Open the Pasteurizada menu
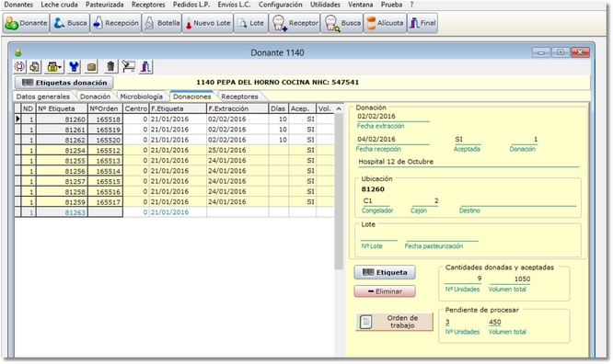 104,5
